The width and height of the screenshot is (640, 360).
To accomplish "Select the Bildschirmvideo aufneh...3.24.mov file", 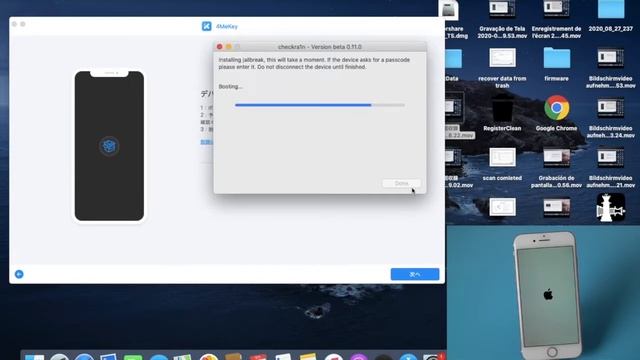I will [x=611, y=108].
